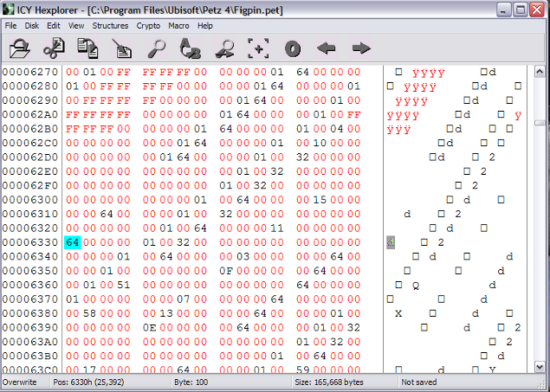Image resolution: width=550 pixels, height=392 pixels.
Task: Click the Overwrite mode status indicator
Action: click(20, 382)
